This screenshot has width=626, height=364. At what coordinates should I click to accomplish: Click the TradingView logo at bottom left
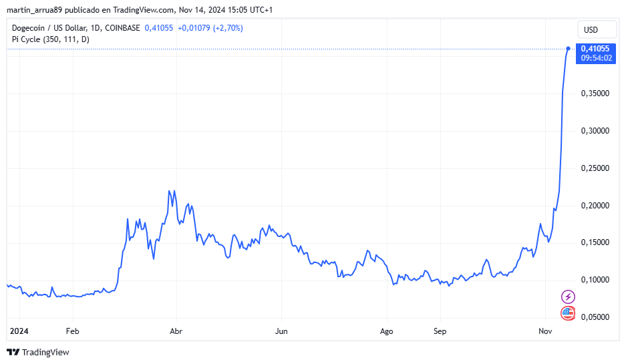pos(38,352)
